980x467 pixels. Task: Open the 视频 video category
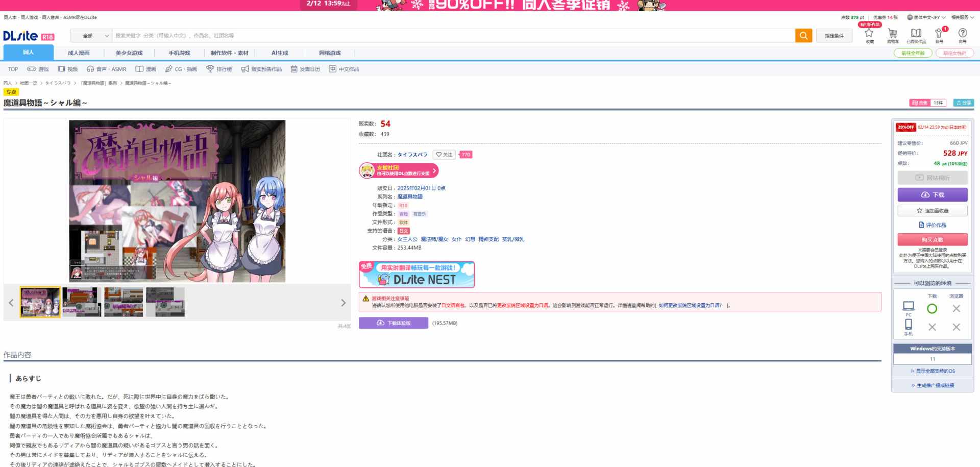68,69
